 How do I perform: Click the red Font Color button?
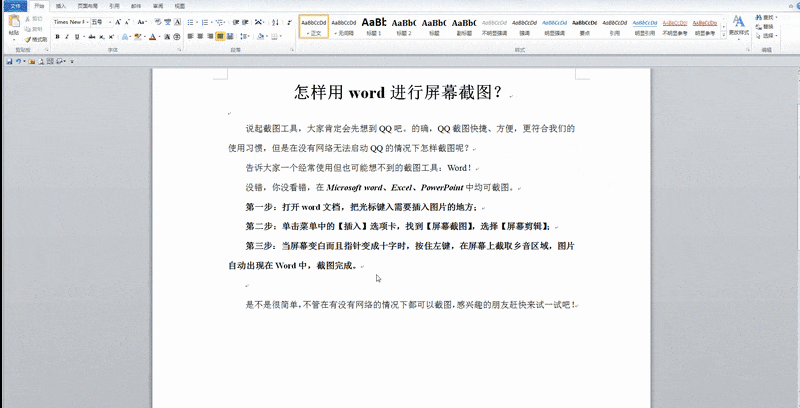(x=153, y=37)
